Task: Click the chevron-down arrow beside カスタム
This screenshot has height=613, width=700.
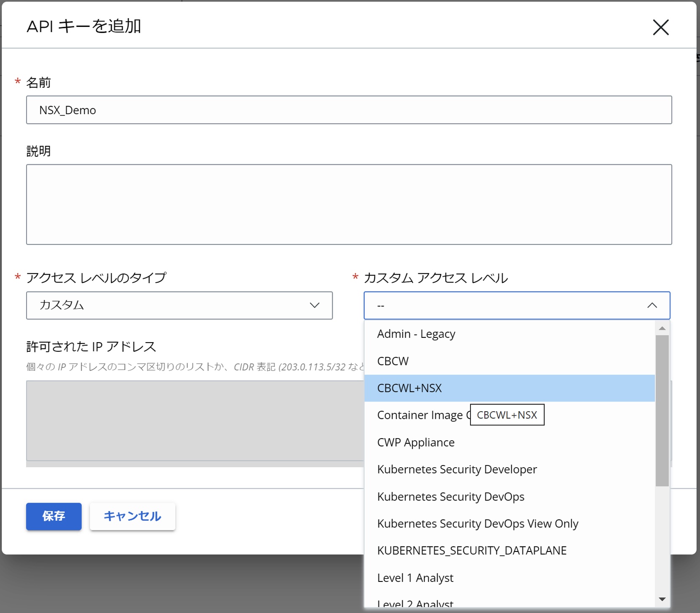Action: click(315, 305)
